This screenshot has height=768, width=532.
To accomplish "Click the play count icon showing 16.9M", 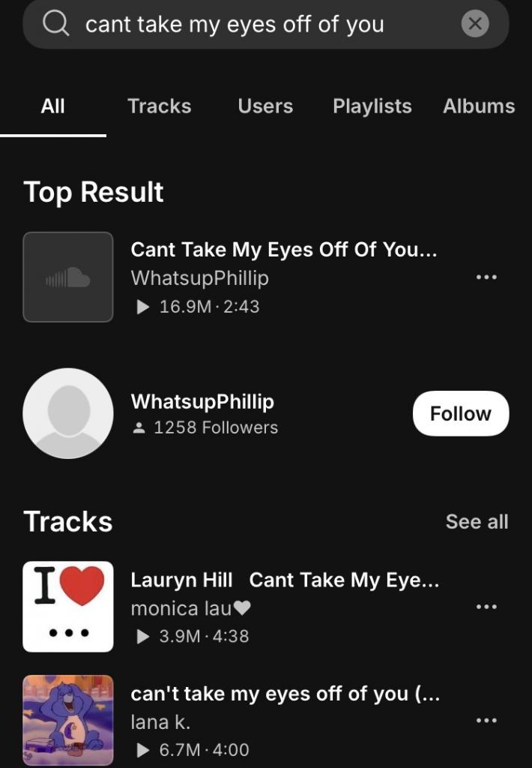I will (142, 307).
